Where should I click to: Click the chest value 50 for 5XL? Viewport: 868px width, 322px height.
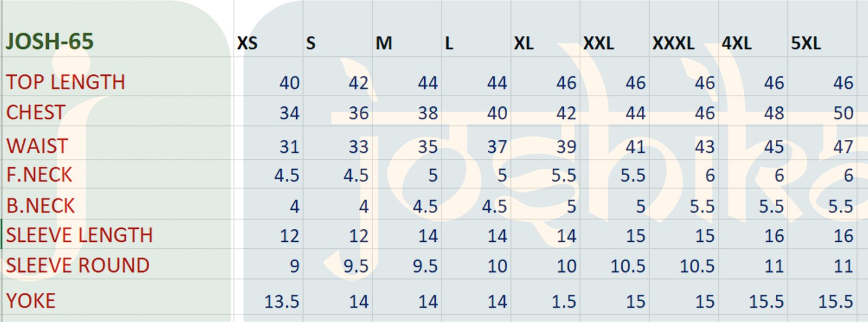pyautogui.click(x=843, y=113)
